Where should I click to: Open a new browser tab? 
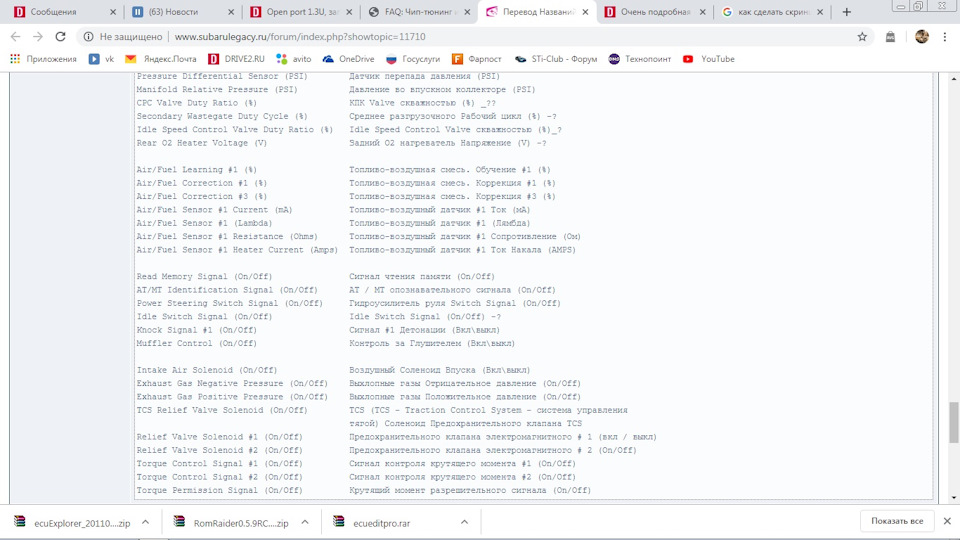tap(847, 12)
